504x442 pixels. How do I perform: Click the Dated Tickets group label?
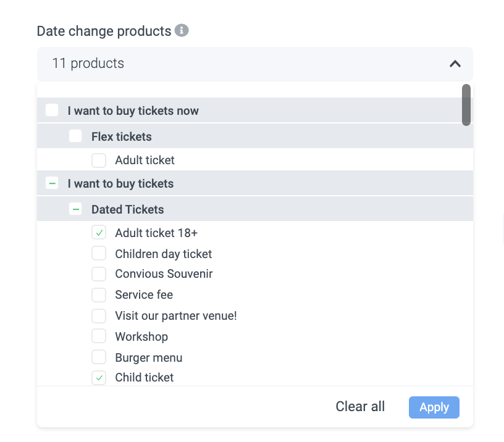pos(127,209)
